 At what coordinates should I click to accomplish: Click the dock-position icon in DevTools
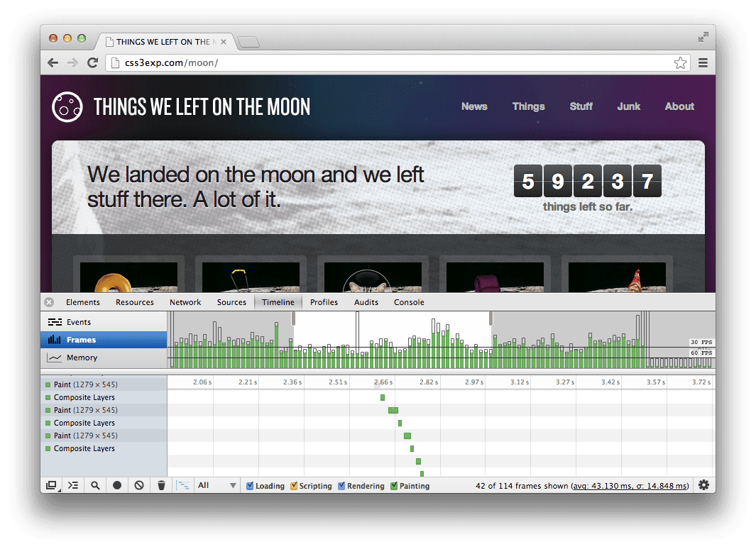pos(51,485)
